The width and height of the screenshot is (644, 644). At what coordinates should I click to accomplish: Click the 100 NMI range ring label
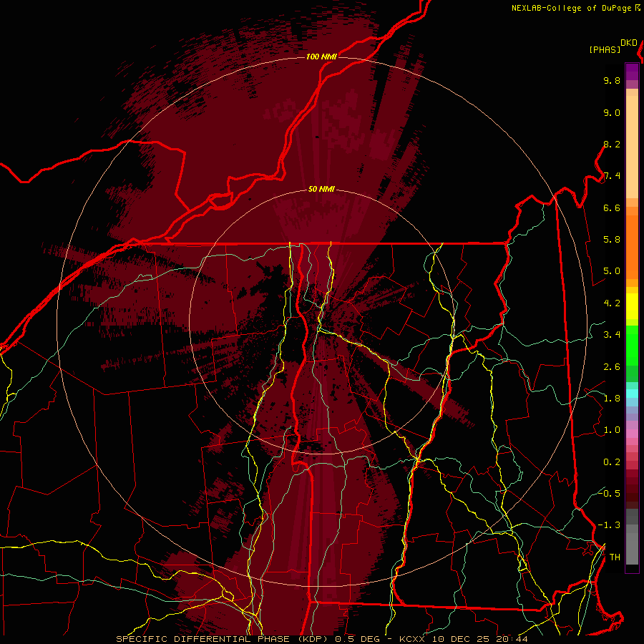click(x=321, y=57)
